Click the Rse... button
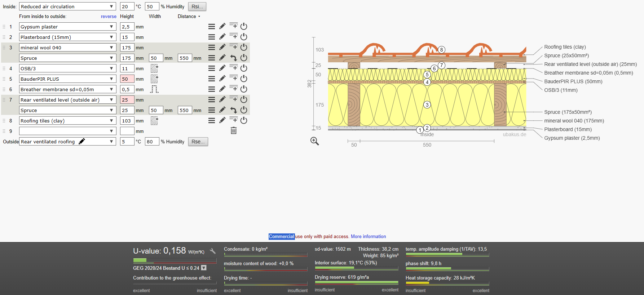The height and width of the screenshot is (295, 644). tap(198, 142)
